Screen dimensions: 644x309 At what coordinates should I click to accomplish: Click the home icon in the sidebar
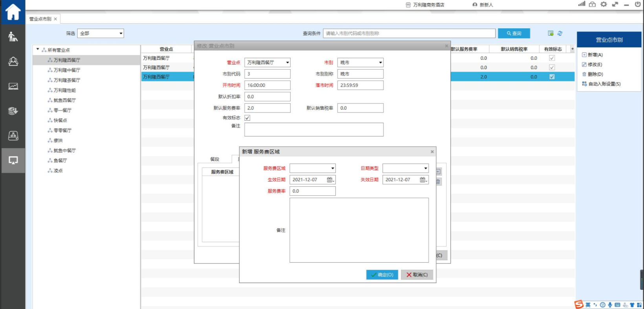coord(13,12)
